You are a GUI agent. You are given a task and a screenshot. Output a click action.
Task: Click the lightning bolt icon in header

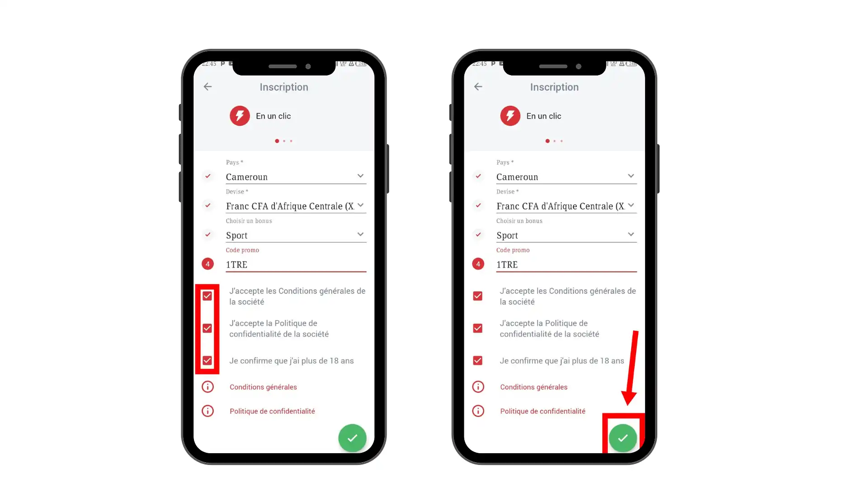tap(240, 116)
